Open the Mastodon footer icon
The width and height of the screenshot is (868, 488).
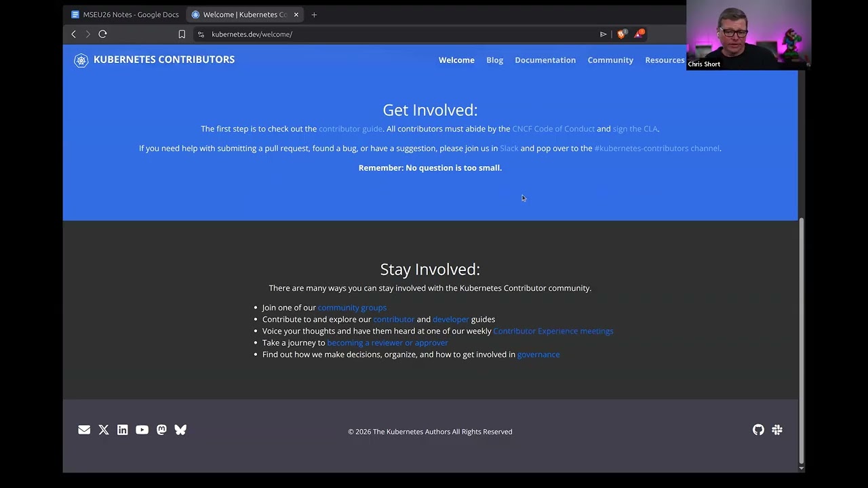(161, 430)
